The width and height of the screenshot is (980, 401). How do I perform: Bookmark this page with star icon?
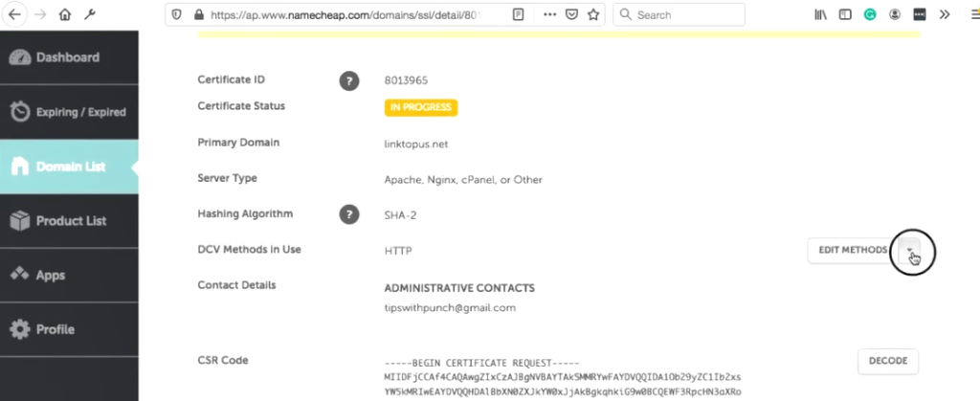pos(593,14)
